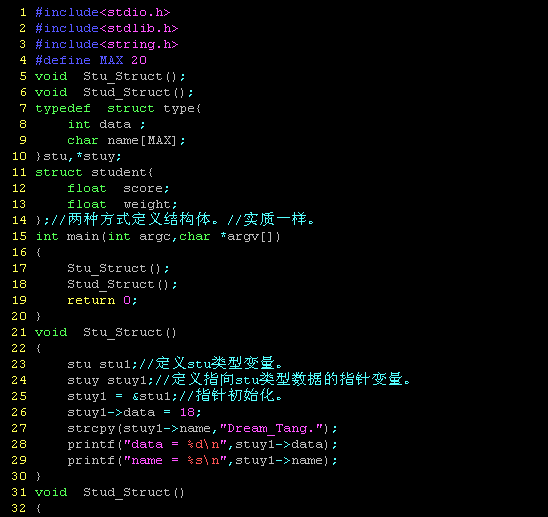
Task: Click the typedef struct type{ line
Action: click(118, 108)
